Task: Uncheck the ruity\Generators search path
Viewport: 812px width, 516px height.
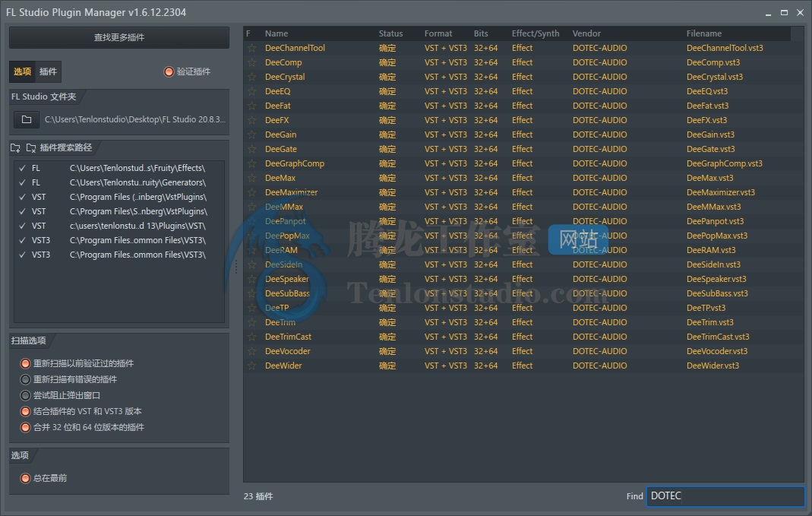Action: (22, 183)
